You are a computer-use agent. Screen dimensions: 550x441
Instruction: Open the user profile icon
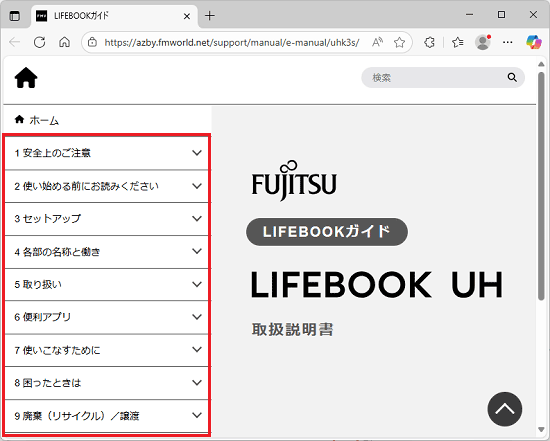click(483, 42)
